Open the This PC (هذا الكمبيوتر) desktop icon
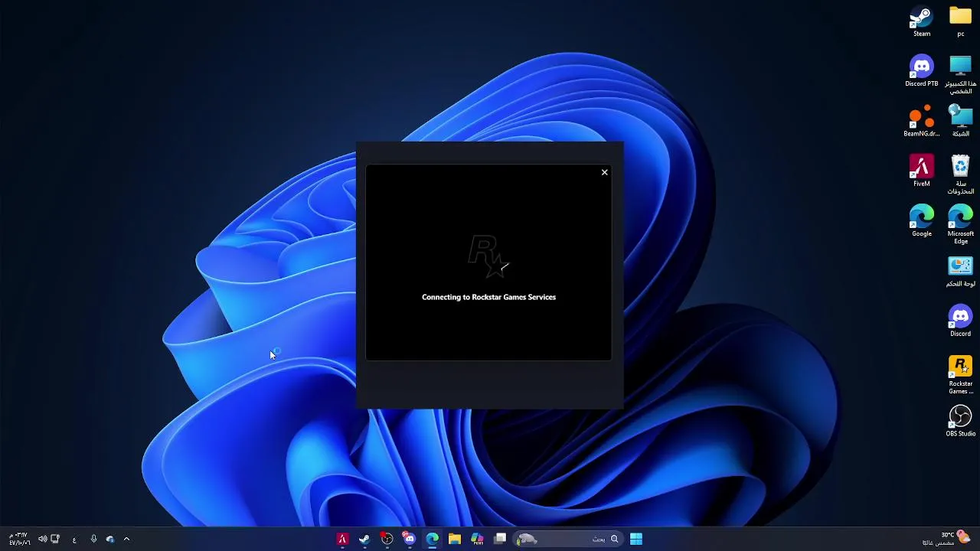The image size is (980, 551). pyautogui.click(x=960, y=75)
